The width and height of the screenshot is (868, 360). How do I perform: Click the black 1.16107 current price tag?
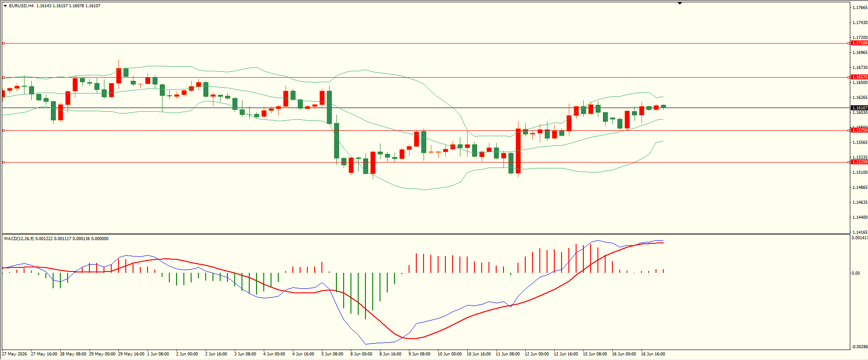pyautogui.click(x=859, y=108)
